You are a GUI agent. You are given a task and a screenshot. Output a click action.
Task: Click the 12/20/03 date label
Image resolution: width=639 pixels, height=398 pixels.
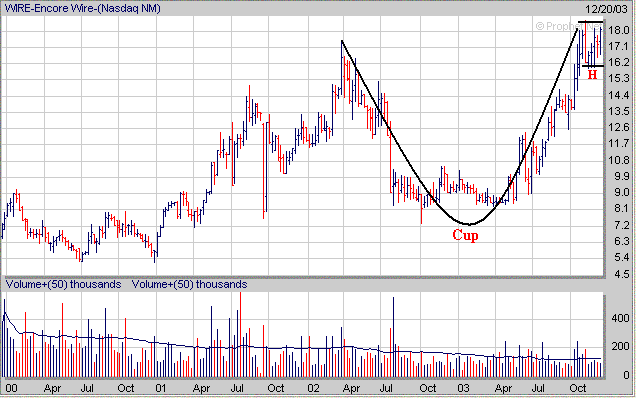click(x=606, y=9)
